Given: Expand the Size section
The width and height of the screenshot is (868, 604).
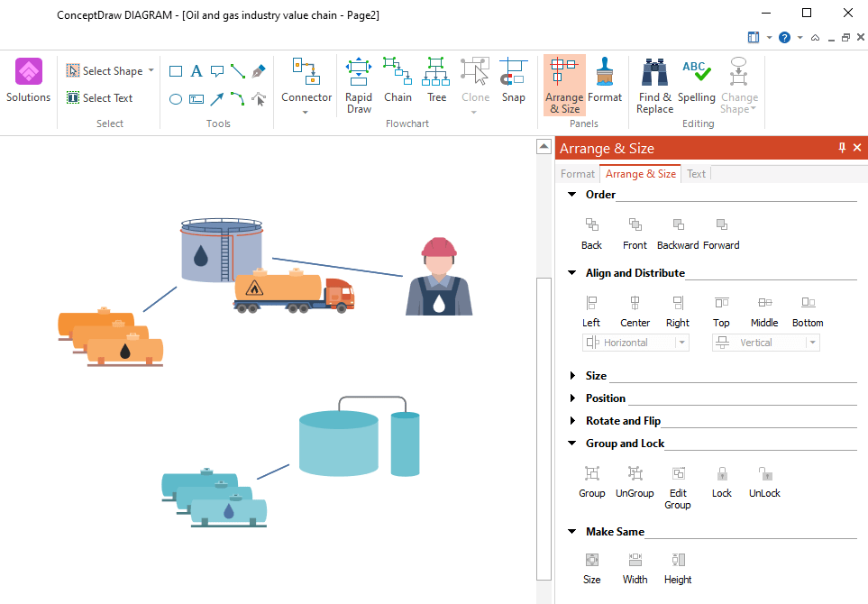Looking at the screenshot, I should [x=573, y=376].
